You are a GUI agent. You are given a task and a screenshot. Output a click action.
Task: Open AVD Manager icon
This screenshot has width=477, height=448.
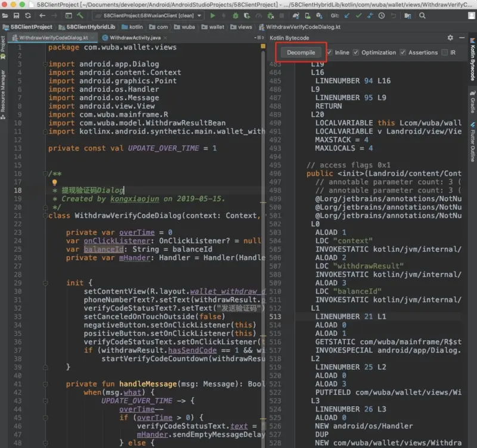coord(308,15)
